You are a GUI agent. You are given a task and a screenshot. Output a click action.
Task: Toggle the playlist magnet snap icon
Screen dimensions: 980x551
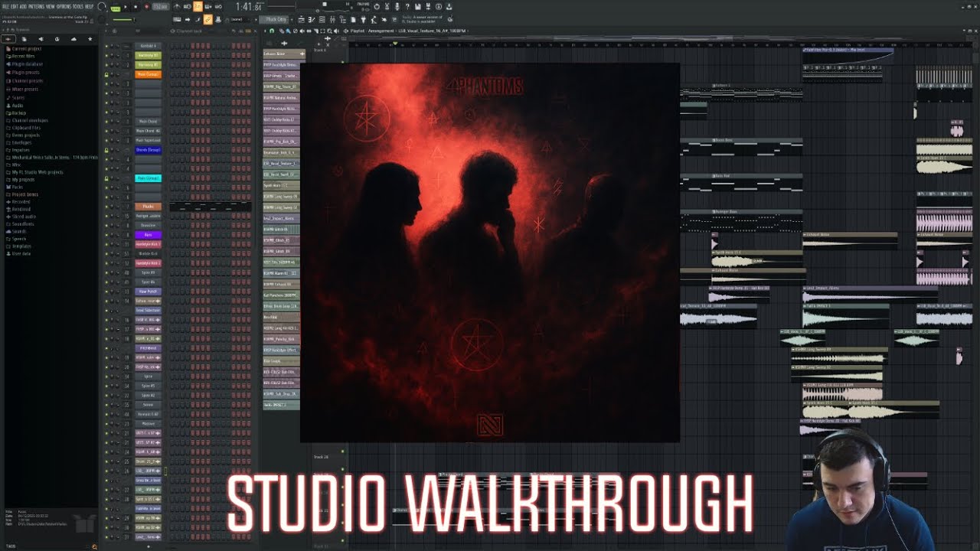coord(272,31)
